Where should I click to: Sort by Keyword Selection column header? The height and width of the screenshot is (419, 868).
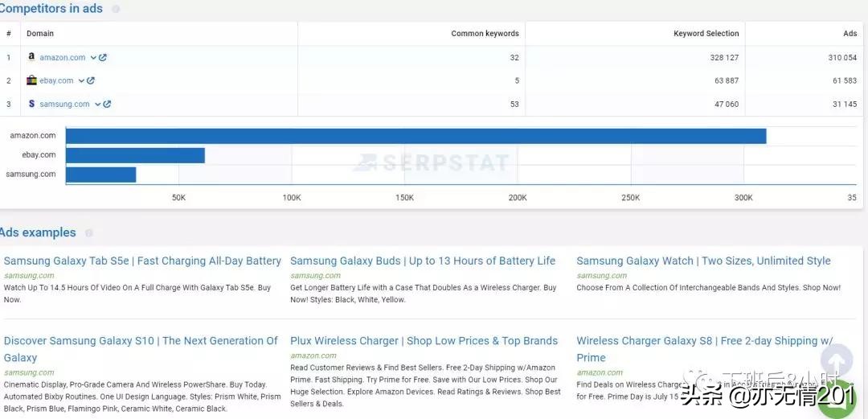click(706, 33)
